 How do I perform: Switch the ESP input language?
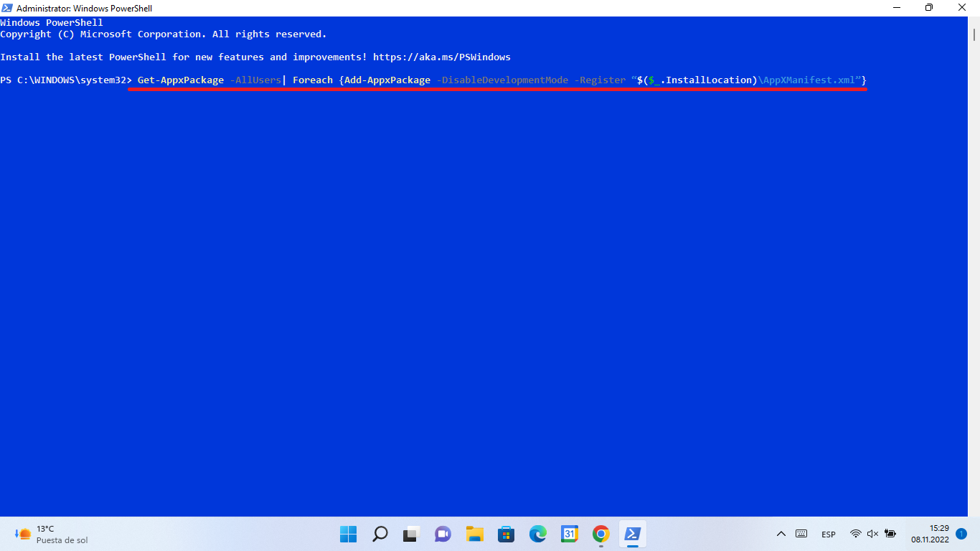click(829, 534)
